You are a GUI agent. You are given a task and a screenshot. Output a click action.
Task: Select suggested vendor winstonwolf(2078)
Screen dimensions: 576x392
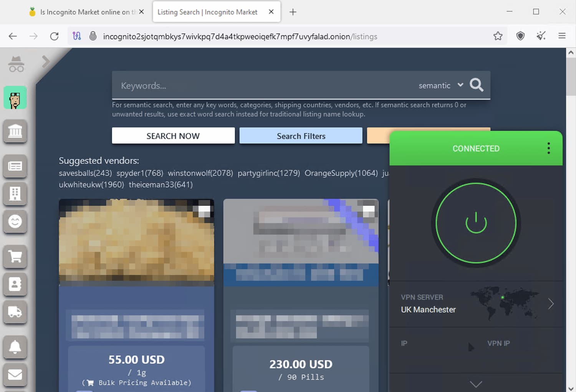pyautogui.click(x=200, y=173)
